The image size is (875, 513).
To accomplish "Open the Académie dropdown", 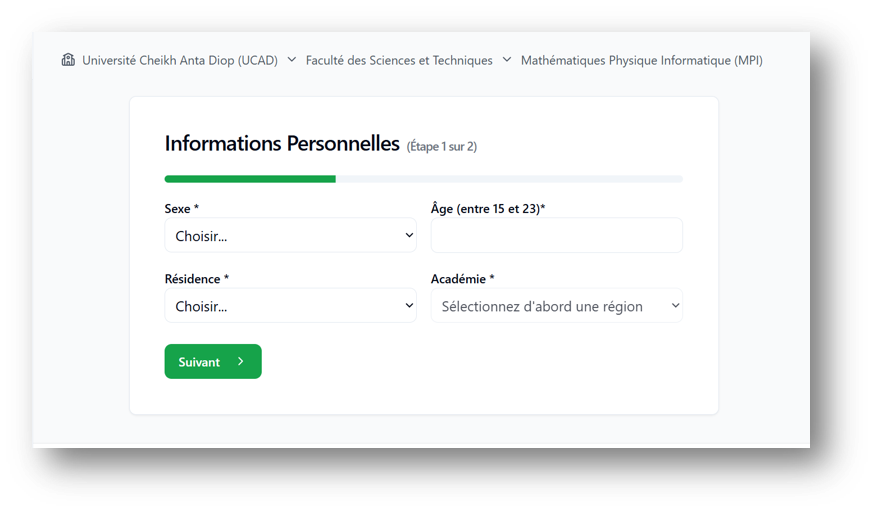I will tap(556, 306).
